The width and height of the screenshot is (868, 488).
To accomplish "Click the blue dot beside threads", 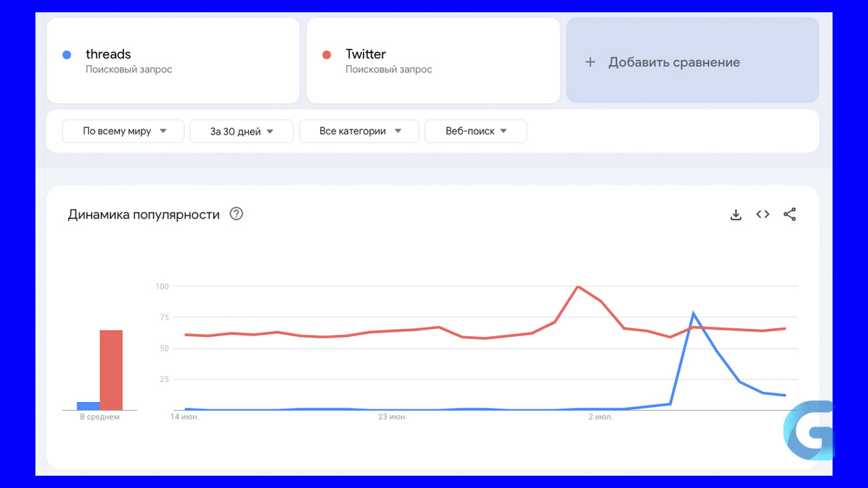I will point(67,55).
